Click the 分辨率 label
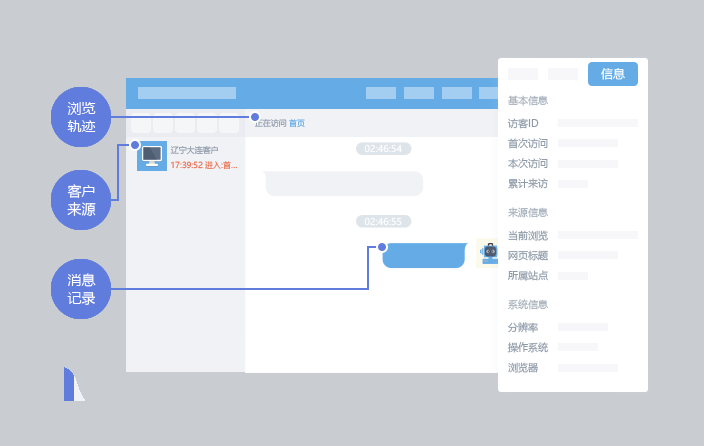Viewport: 704px width, 446px height. [x=523, y=327]
